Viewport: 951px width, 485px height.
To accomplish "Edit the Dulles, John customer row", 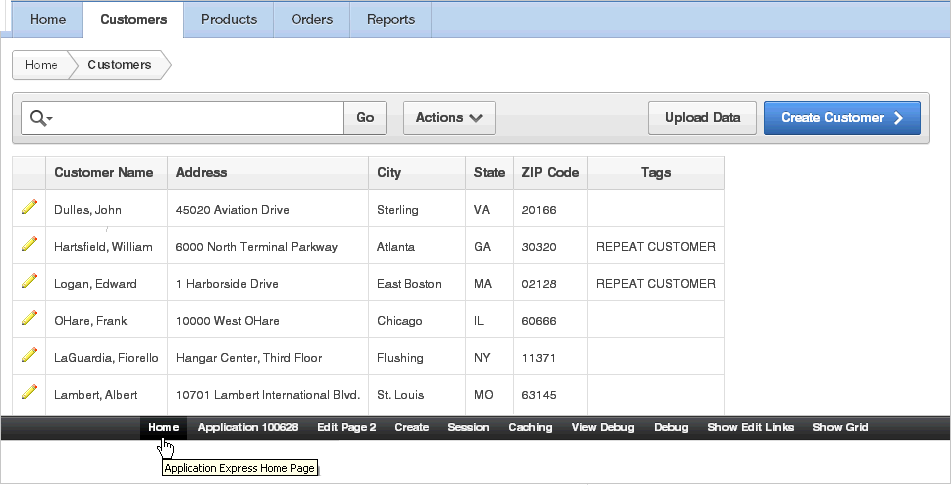I will (x=29, y=207).
